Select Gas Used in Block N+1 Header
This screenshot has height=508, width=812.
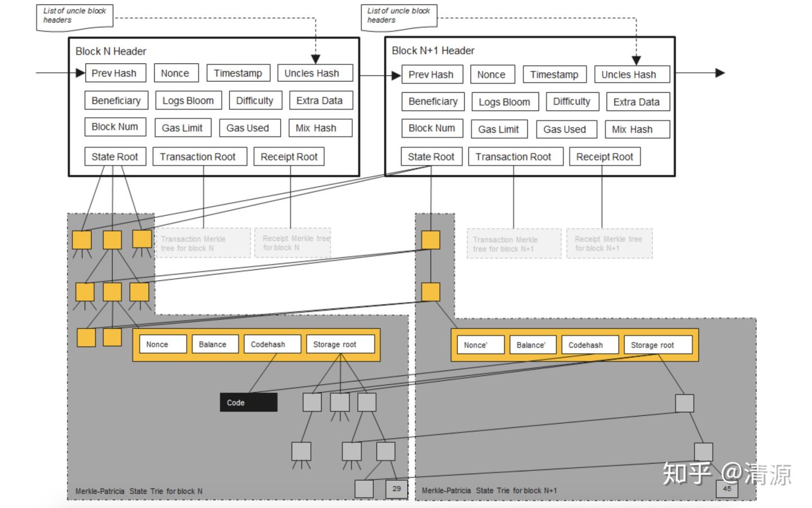pyautogui.click(x=565, y=130)
